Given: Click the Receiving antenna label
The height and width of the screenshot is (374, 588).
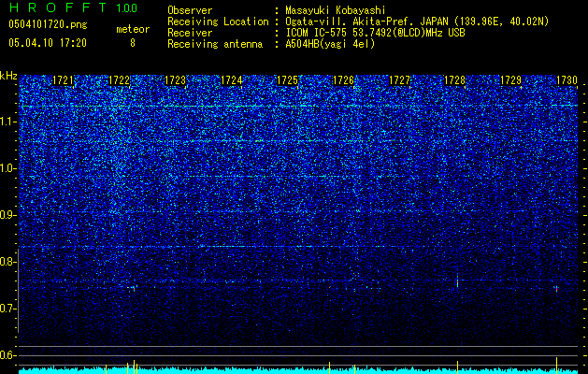Looking at the screenshot, I should click(x=215, y=44).
